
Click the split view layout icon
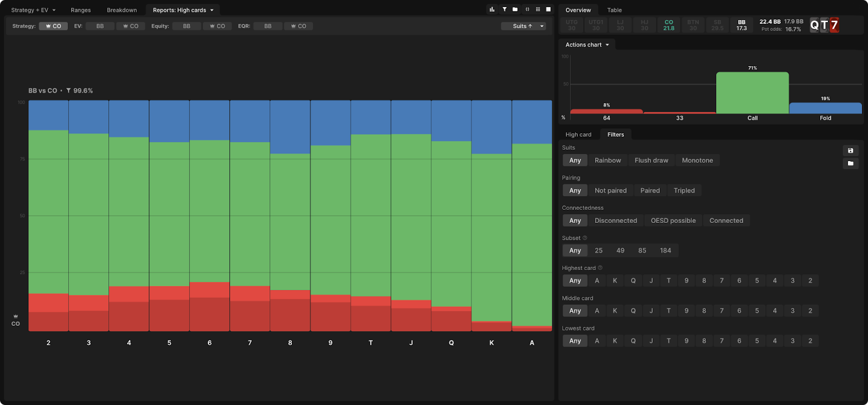coord(527,9)
